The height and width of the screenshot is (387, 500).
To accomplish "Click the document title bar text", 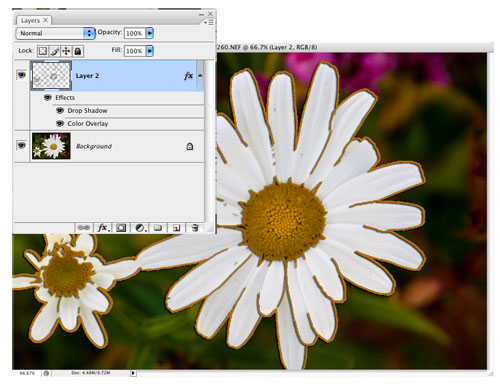I will [267, 47].
